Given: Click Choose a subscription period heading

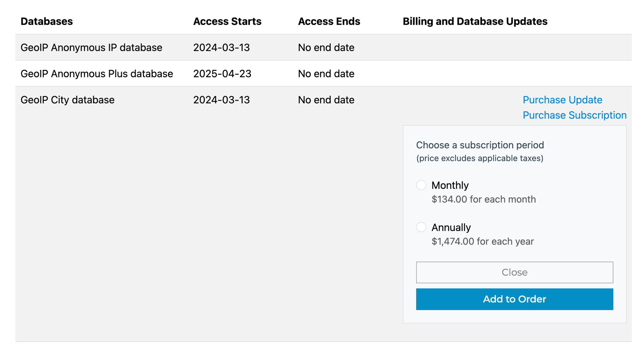Looking at the screenshot, I should [x=480, y=145].
